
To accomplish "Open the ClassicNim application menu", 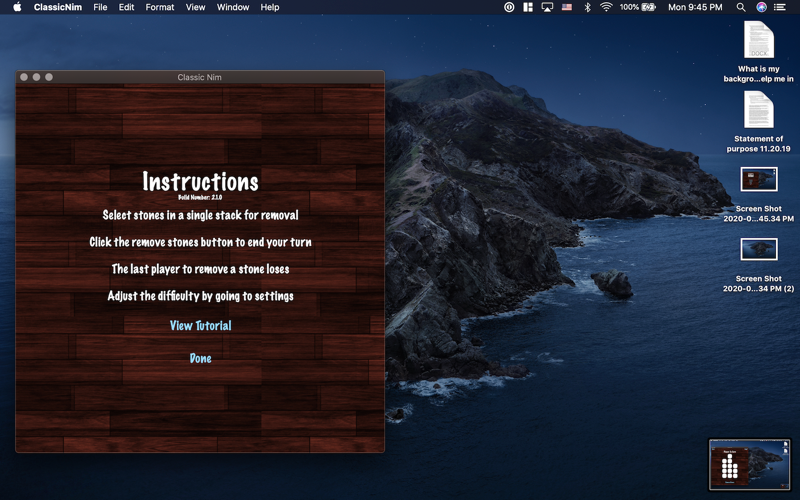I will point(58,7).
